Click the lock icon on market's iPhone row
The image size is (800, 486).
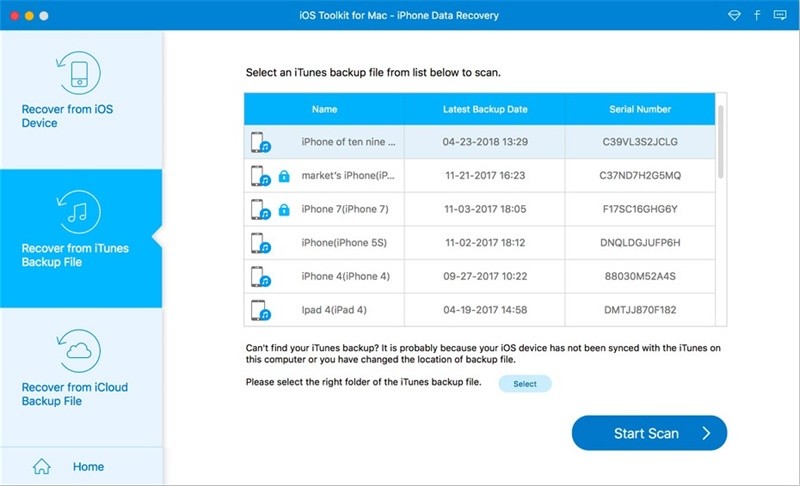point(284,176)
